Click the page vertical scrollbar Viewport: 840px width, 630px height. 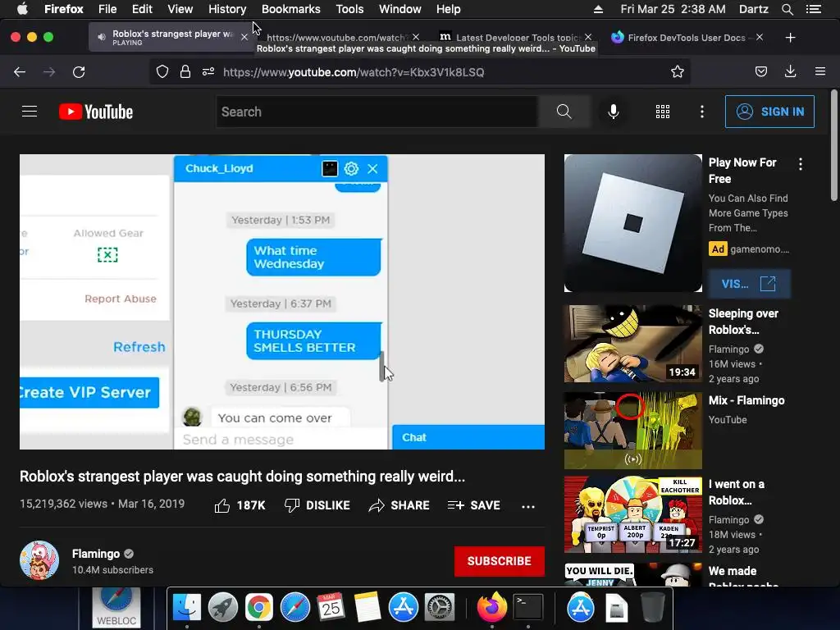[x=833, y=146]
